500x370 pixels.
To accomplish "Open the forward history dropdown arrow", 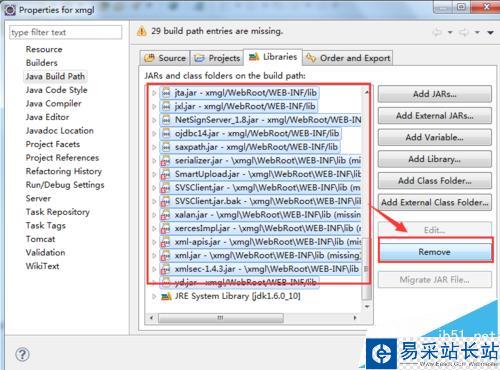I will tap(477, 32).
